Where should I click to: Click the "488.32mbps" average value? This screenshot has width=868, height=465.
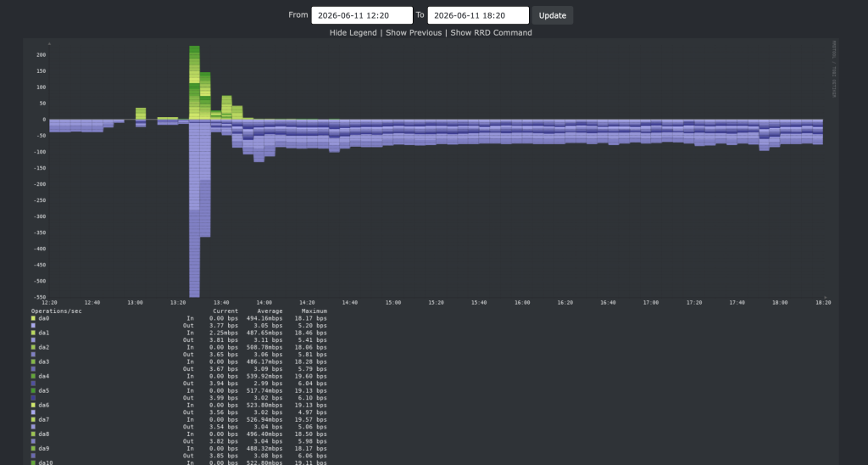pyautogui.click(x=264, y=448)
